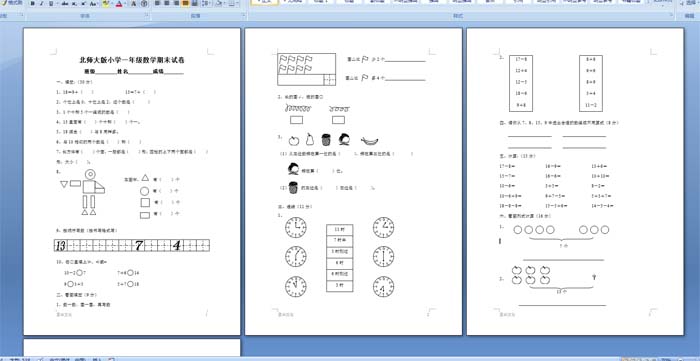The image size is (700, 361).
Task: Click the superscript icon
Action: (x=83, y=4)
